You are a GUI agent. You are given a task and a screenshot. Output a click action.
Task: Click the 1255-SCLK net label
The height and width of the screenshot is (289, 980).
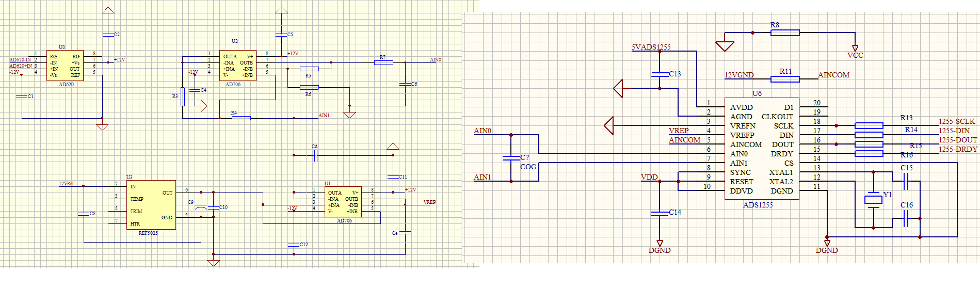957,121
